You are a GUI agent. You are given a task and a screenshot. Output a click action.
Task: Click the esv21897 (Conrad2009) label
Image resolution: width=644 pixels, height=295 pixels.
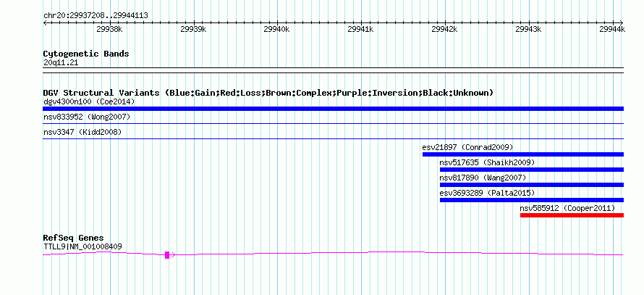(x=467, y=147)
